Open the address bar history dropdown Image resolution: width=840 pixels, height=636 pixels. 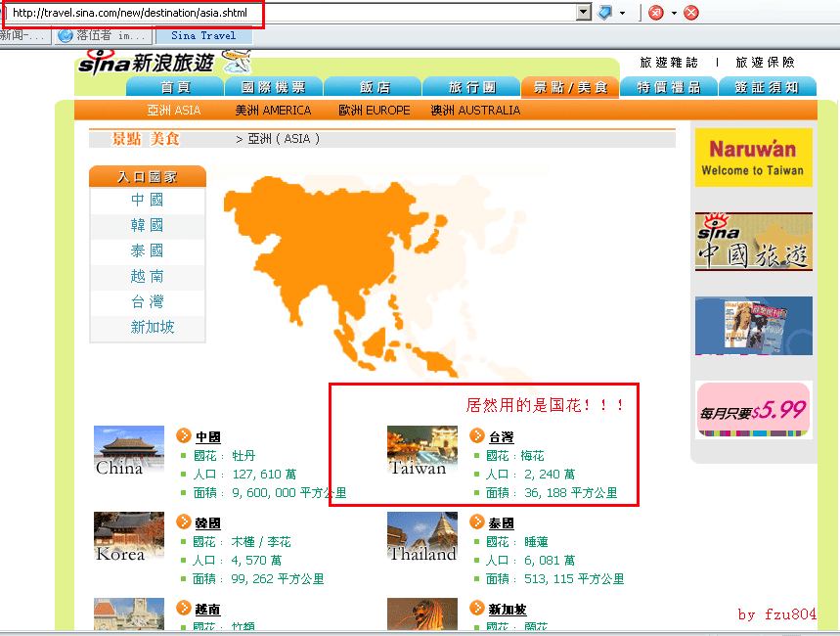(584, 13)
